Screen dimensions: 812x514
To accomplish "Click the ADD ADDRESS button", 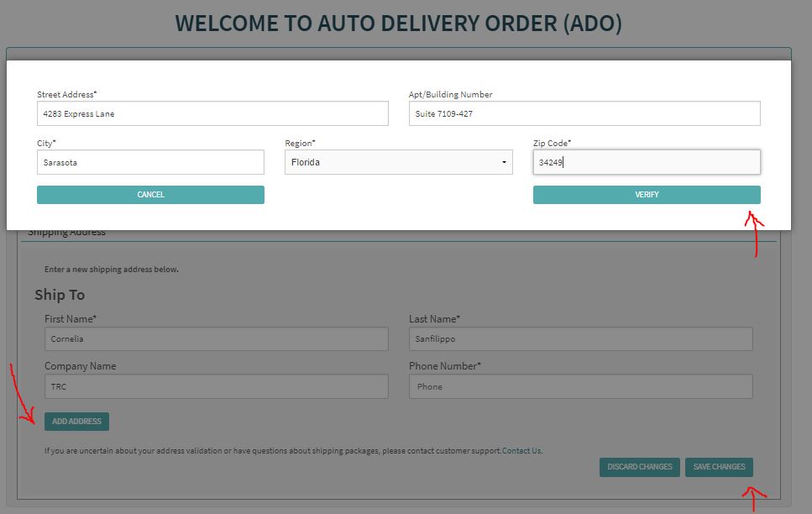I will (76, 422).
